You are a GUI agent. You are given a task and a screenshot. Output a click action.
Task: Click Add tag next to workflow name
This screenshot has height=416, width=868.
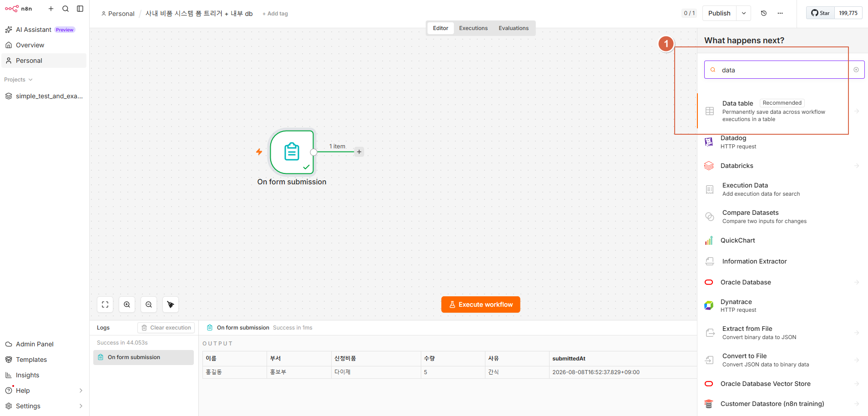[275, 14]
